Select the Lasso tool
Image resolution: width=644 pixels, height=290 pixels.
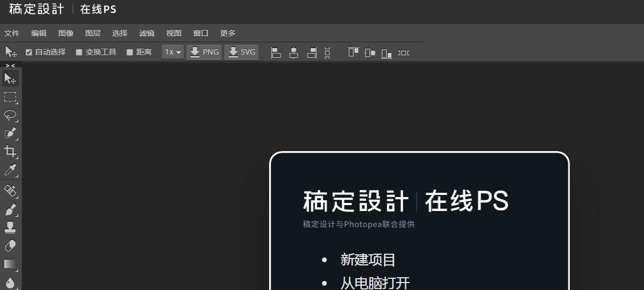10,115
